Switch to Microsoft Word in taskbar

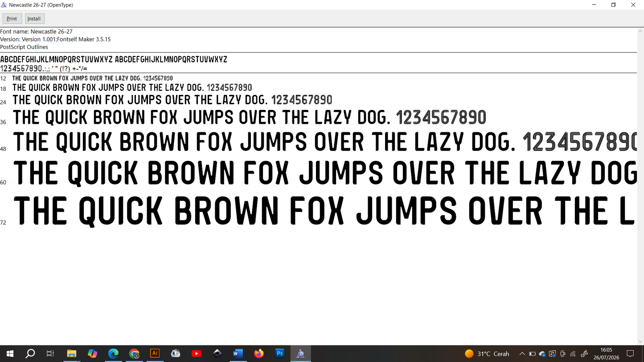pyautogui.click(x=238, y=354)
